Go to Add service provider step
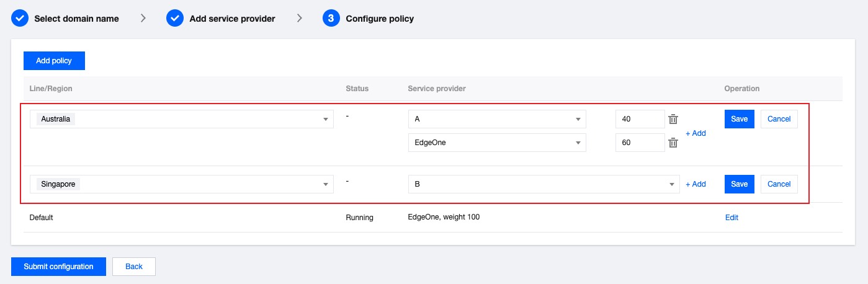The width and height of the screenshot is (868, 284). [x=232, y=19]
